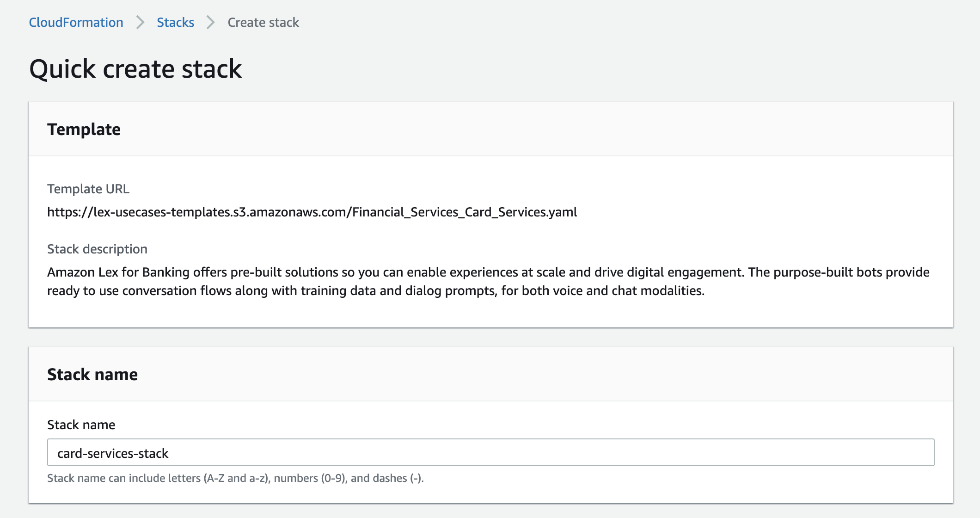
Task: Click the stack name hint text
Action: coord(235,478)
